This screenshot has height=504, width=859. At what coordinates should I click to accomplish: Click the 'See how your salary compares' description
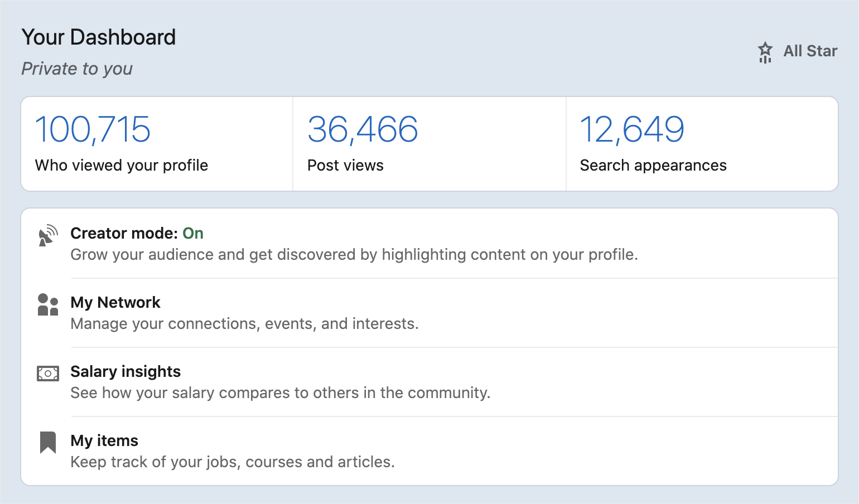coord(281,393)
